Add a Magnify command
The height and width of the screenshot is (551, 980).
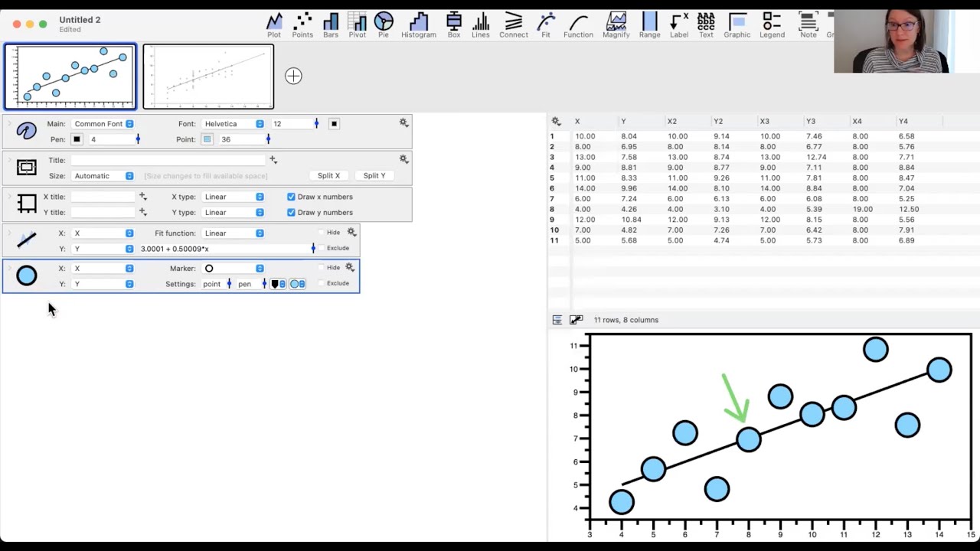[616, 24]
